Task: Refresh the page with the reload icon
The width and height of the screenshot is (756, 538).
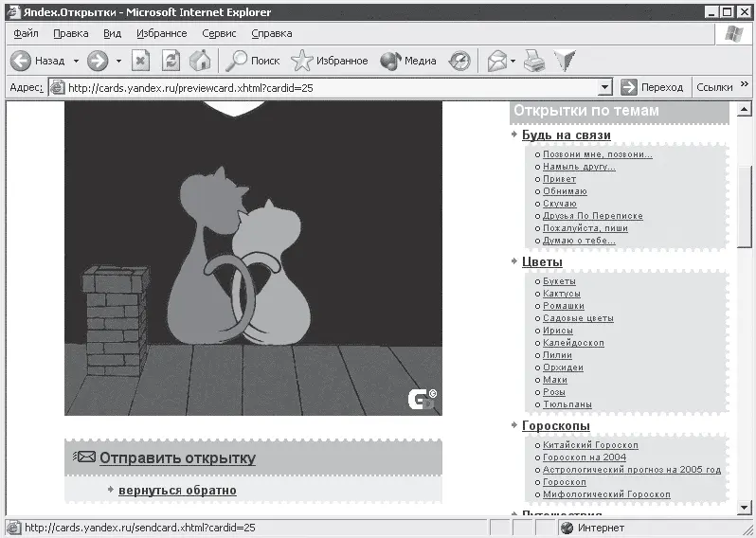Action: pyautogui.click(x=171, y=61)
